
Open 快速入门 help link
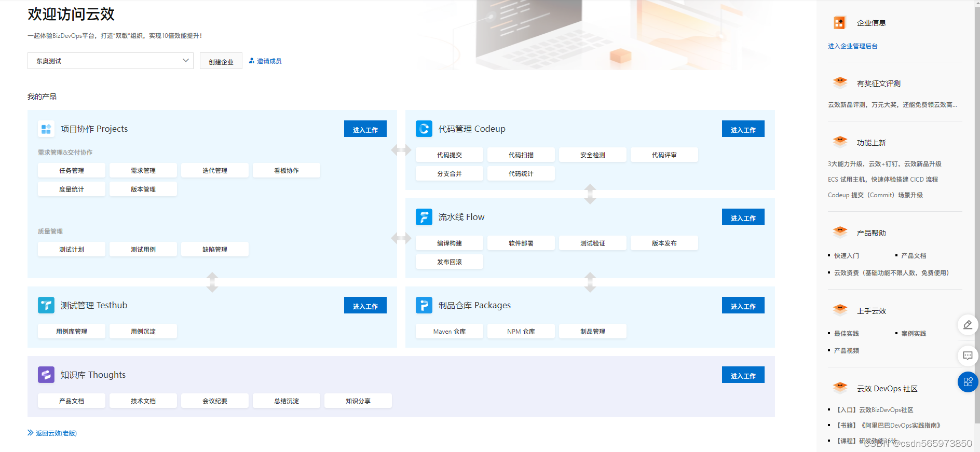pos(847,255)
